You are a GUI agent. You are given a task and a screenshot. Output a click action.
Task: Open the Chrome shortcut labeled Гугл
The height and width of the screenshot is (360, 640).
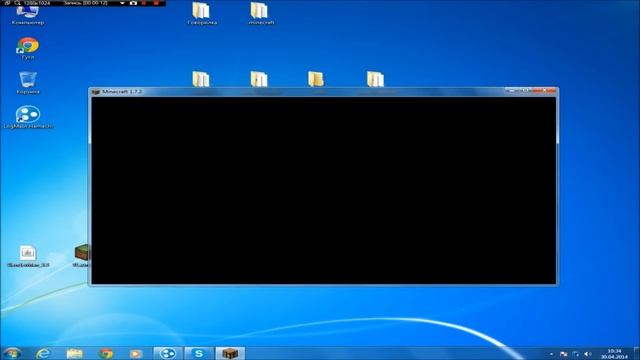pyautogui.click(x=27, y=48)
